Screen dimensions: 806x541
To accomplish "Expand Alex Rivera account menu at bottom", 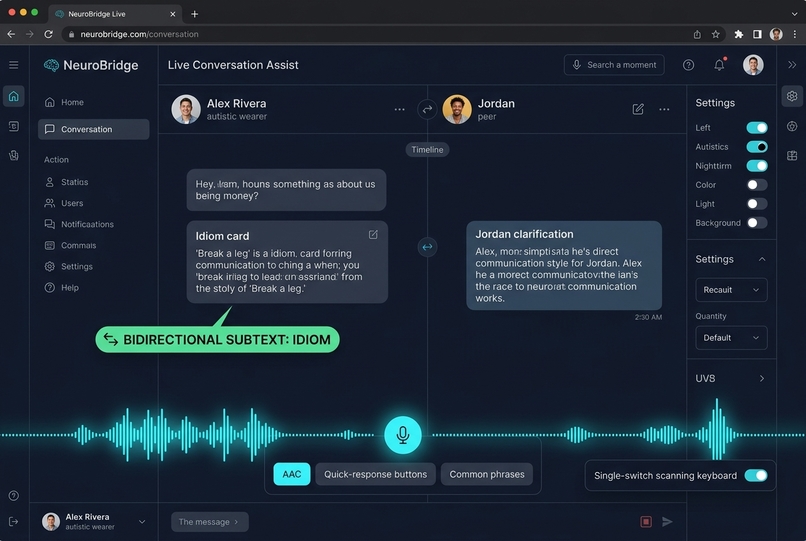I will click(142, 521).
